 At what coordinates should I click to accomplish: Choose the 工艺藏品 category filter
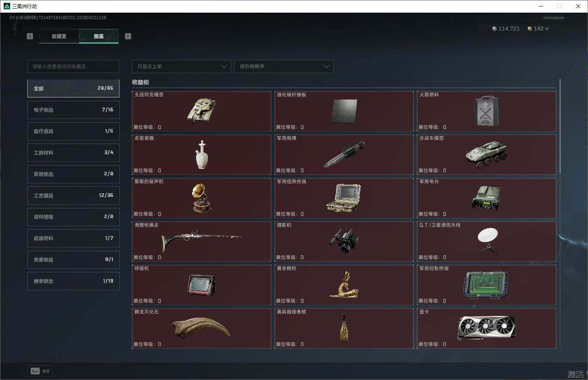click(73, 195)
